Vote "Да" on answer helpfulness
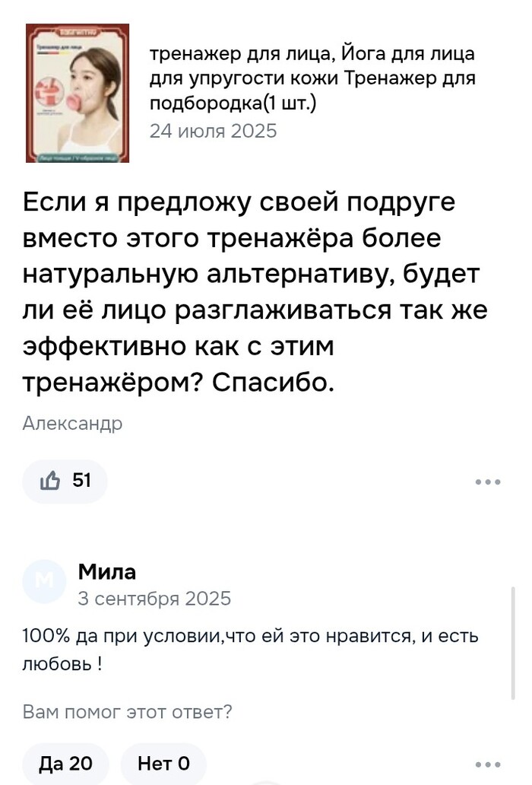 coord(65,764)
